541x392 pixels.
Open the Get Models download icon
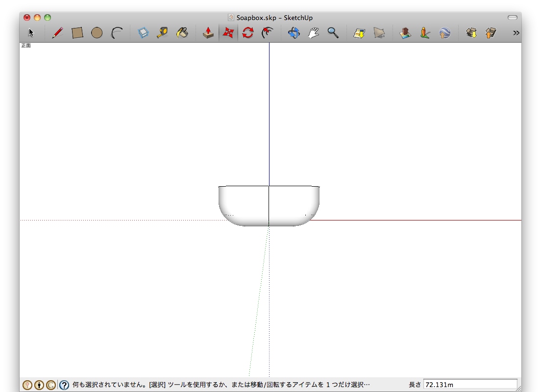(471, 33)
